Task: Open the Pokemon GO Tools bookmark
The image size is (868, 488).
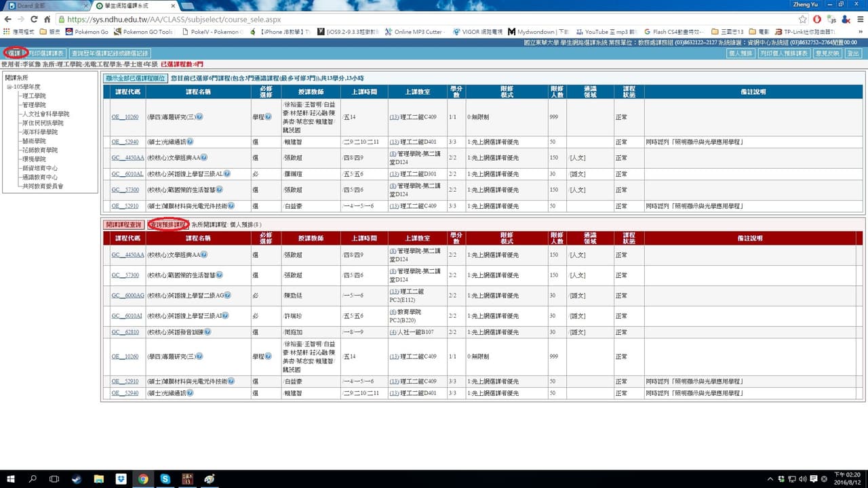Action: pos(144,31)
